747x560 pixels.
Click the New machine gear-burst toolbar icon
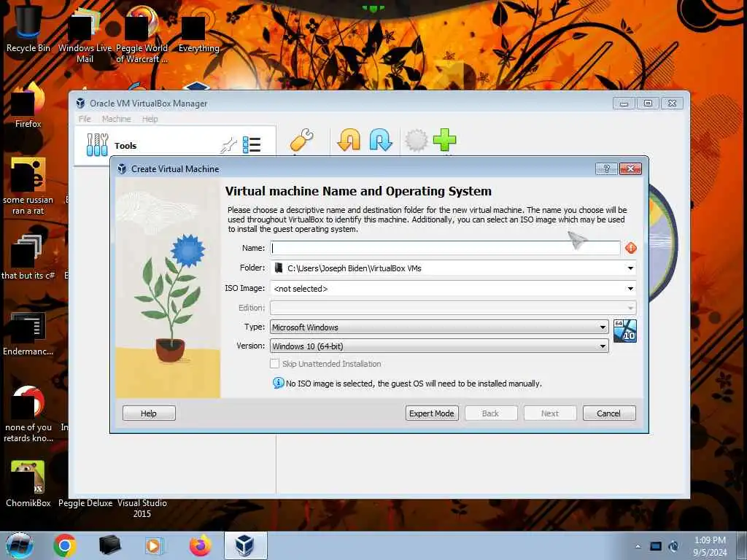[x=416, y=141]
